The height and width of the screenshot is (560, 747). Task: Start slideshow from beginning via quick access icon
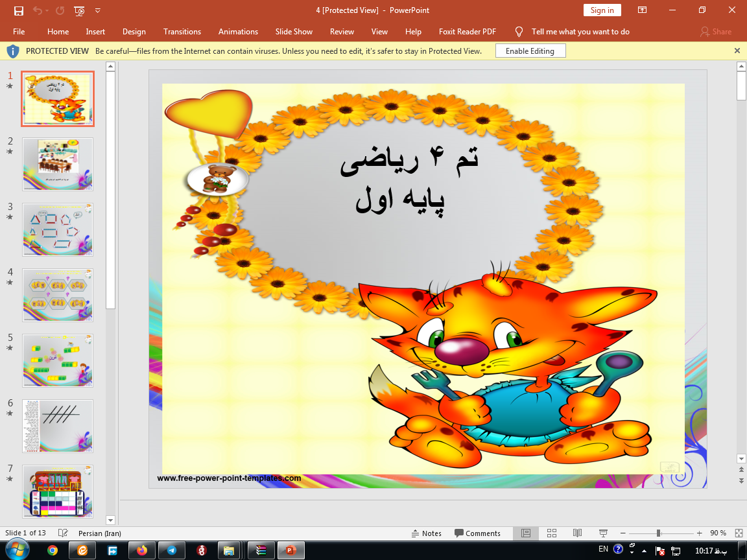point(79,10)
